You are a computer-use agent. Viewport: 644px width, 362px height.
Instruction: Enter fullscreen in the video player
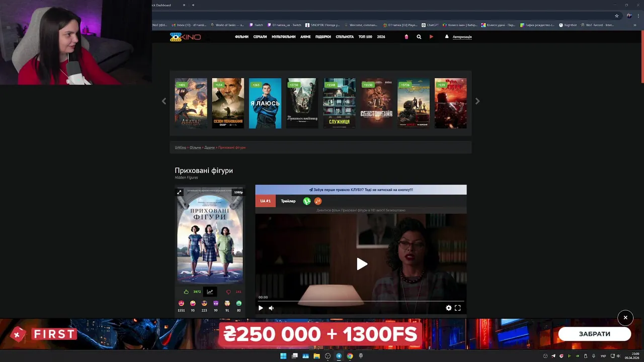click(x=458, y=308)
